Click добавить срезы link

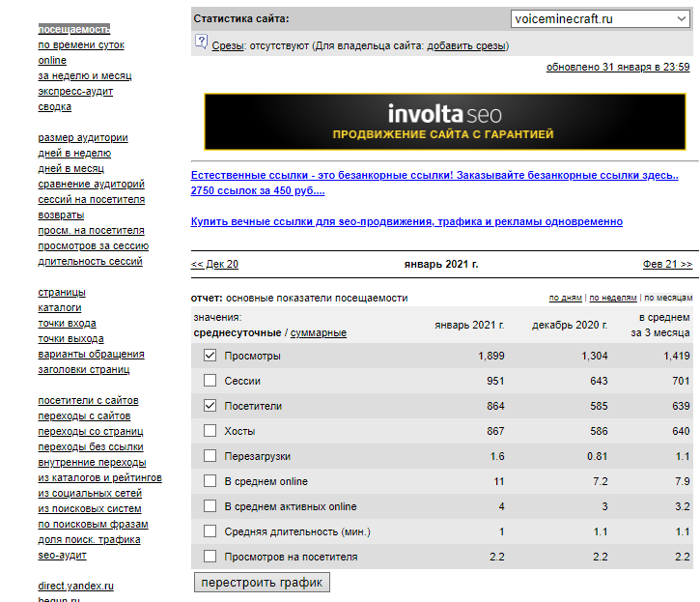[x=466, y=45]
